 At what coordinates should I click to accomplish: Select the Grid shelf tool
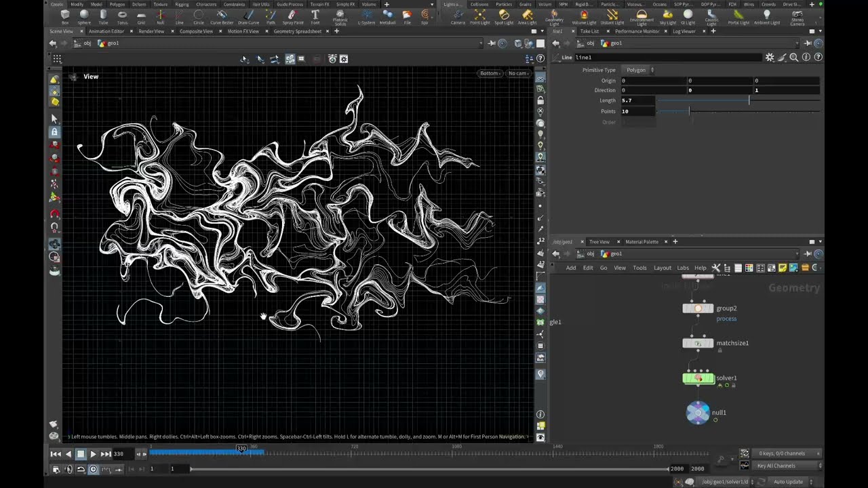[141, 16]
